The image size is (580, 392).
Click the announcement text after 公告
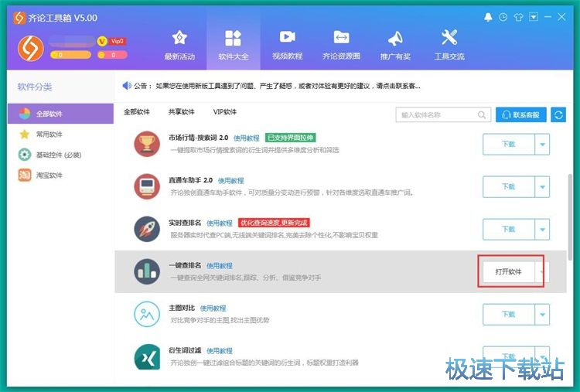coord(288,86)
